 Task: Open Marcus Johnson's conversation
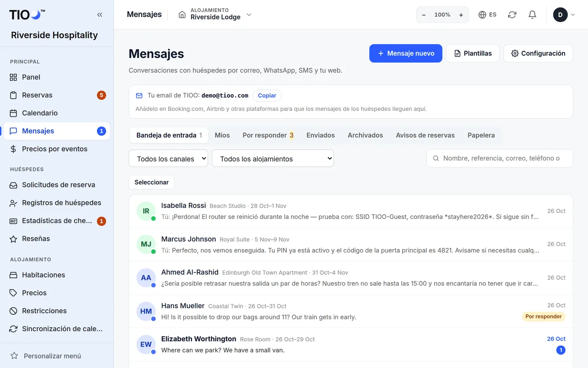click(351, 245)
